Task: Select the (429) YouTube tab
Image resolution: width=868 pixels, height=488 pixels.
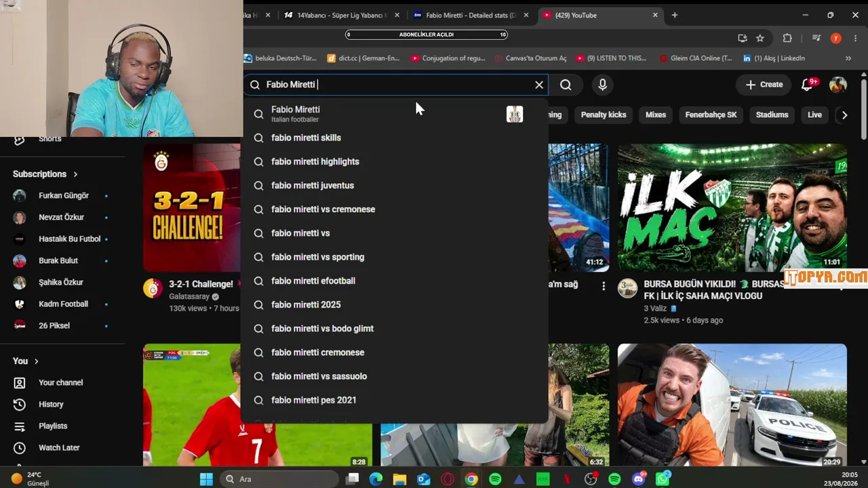Action: (x=599, y=15)
